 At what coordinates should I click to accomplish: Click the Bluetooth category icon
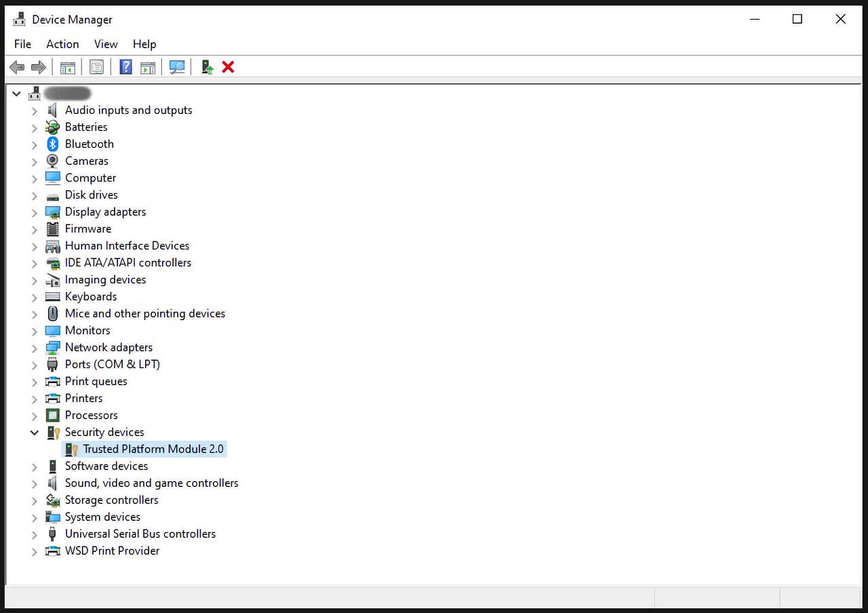click(x=52, y=144)
